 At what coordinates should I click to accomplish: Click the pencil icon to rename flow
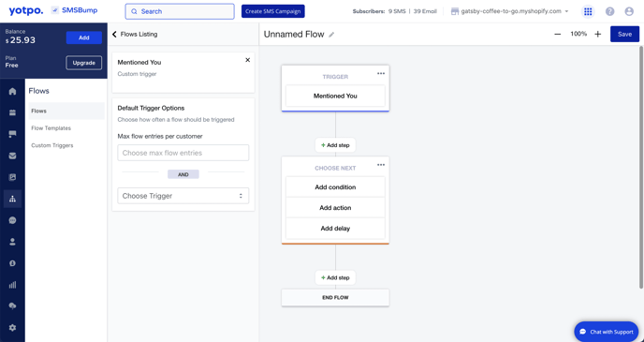pyautogui.click(x=331, y=35)
